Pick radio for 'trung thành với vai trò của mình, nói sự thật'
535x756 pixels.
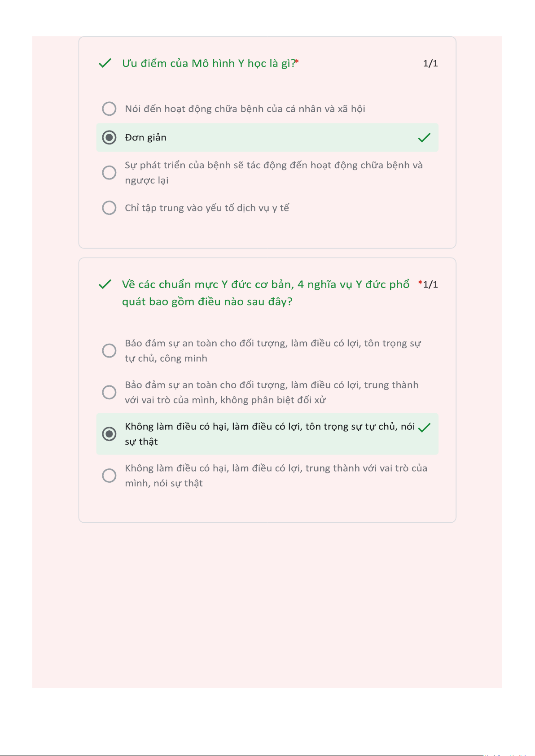click(109, 475)
